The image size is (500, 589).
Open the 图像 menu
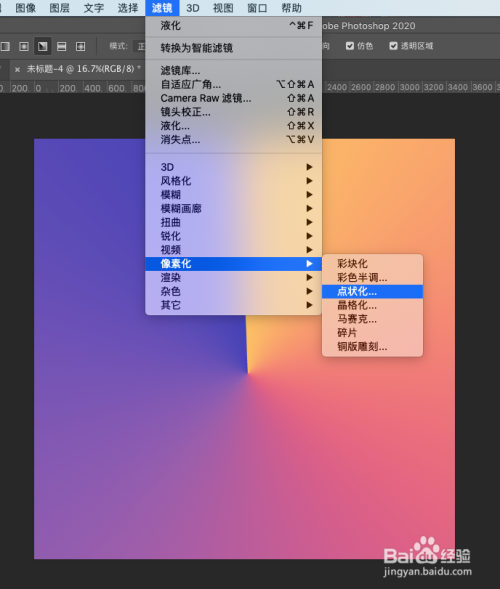coord(26,8)
